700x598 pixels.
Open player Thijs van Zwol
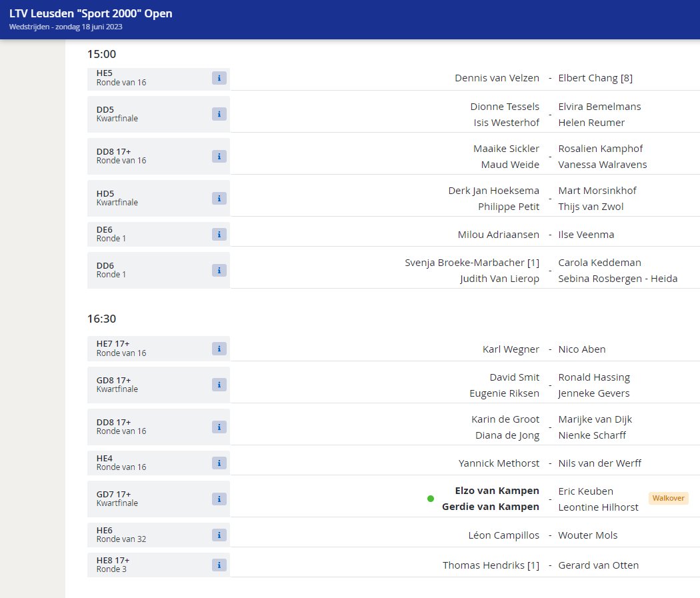pyautogui.click(x=591, y=207)
